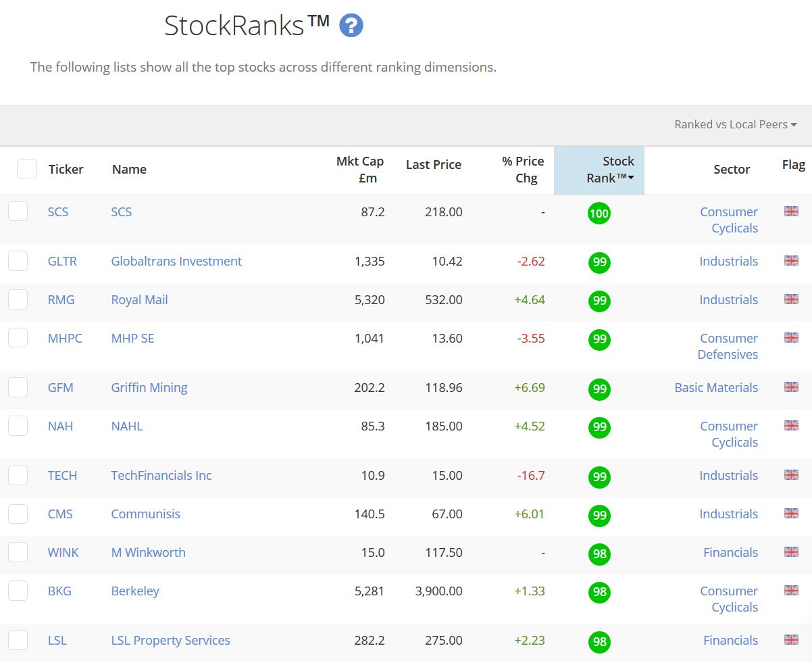Screen dimensions: 812x667
Task: Click the 100 StockRank badge for SCS
Action: click(x=599, y=214)
